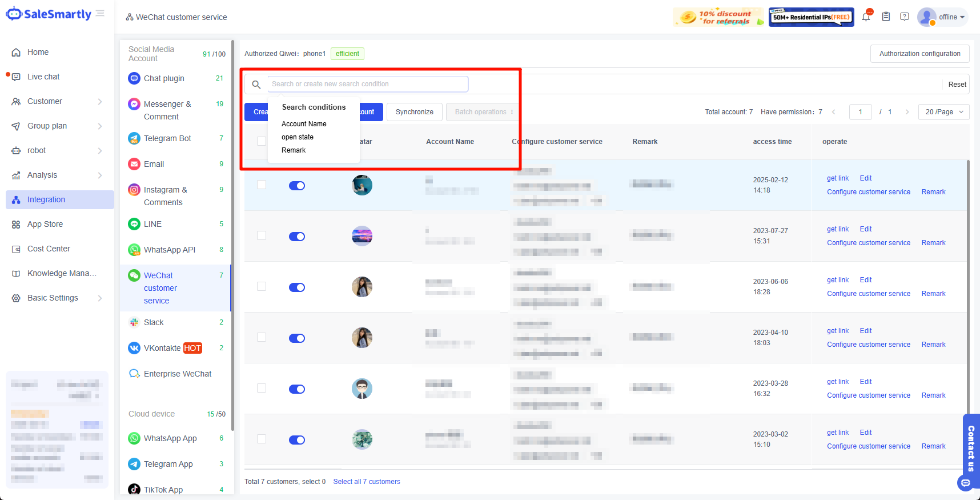Open the 20 /Page size dropdown
This screenshot has height=500, width=980.
[943, 112]
